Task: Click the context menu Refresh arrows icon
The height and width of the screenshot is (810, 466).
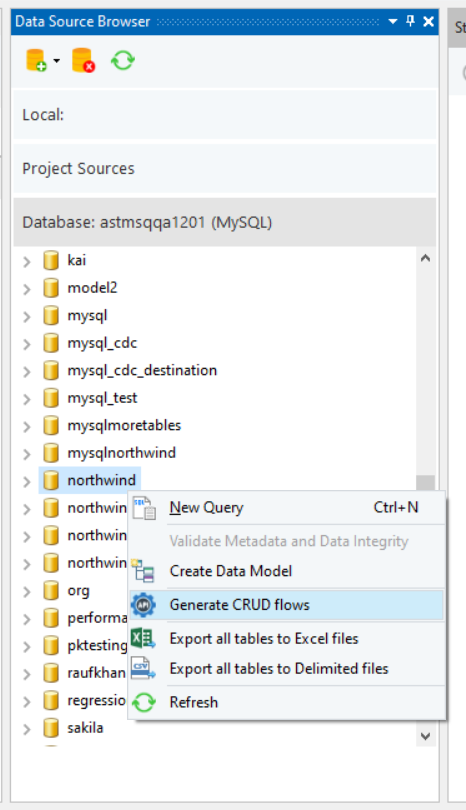Action: coord(144,703)
